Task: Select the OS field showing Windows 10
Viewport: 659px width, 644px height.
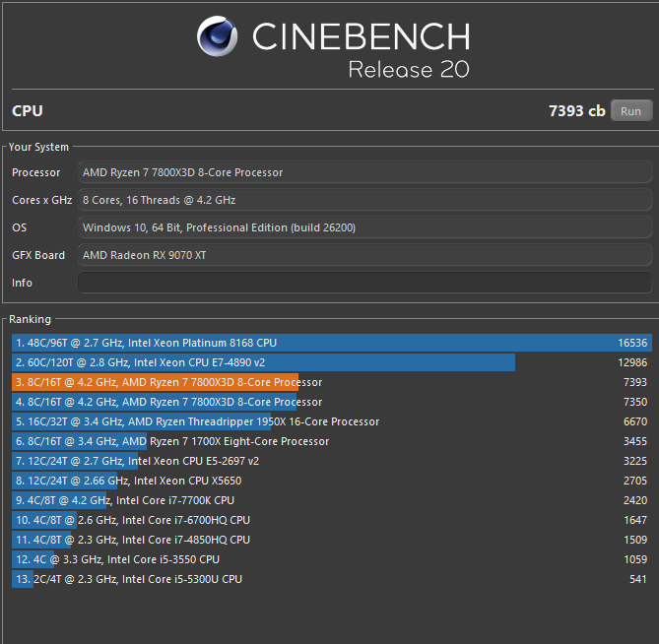Action: click(x=363, y=227)
